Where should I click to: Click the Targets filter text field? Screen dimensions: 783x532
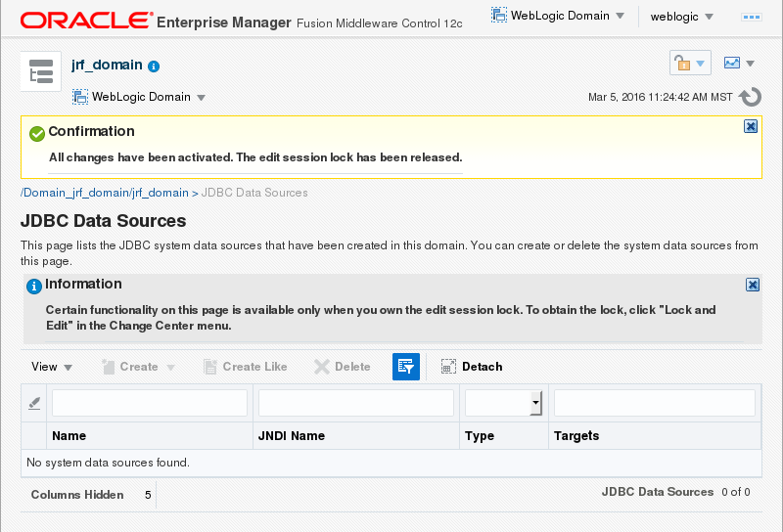tap(654, 403)
